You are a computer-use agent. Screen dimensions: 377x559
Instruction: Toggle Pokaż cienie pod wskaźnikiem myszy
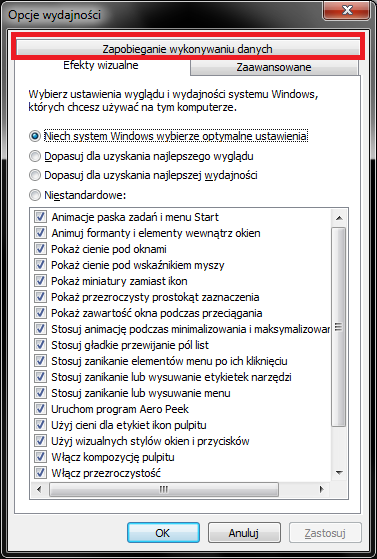[x=40, y=265]
